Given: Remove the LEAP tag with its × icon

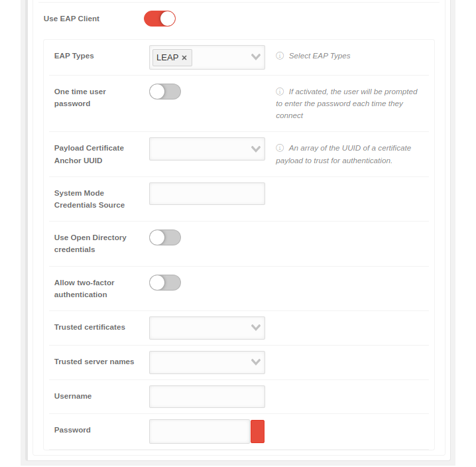Looking at the screenshot, I should coord(184,58).
